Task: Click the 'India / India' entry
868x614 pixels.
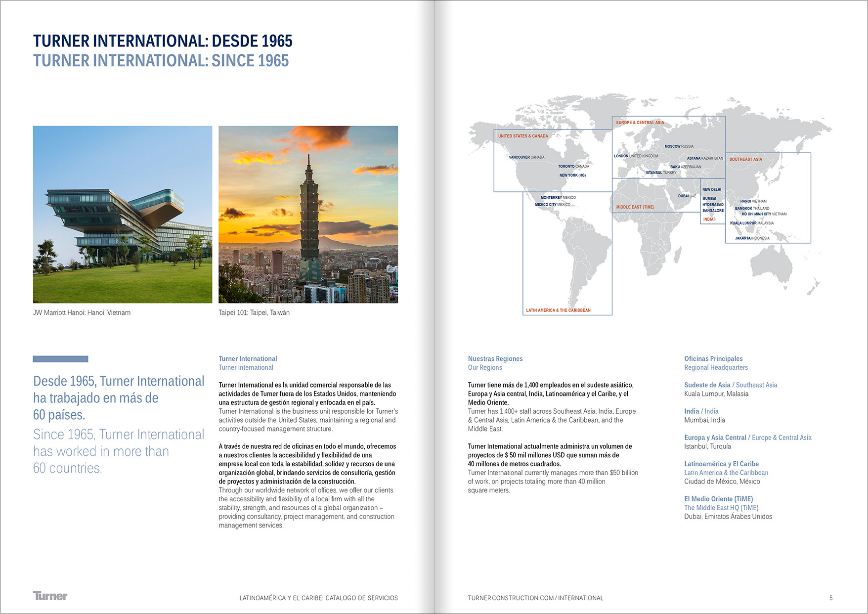Action: [x=701, y=411]
